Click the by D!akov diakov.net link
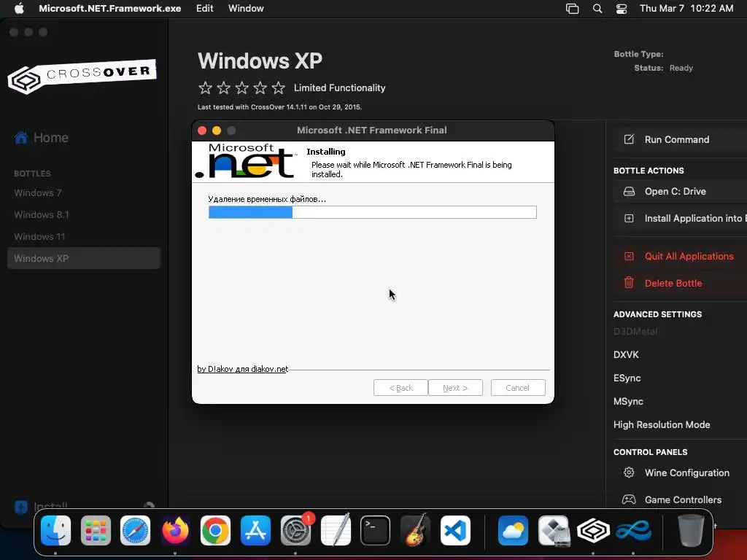The width and height of the screenshot is (747, 560). tap(242, 369)
